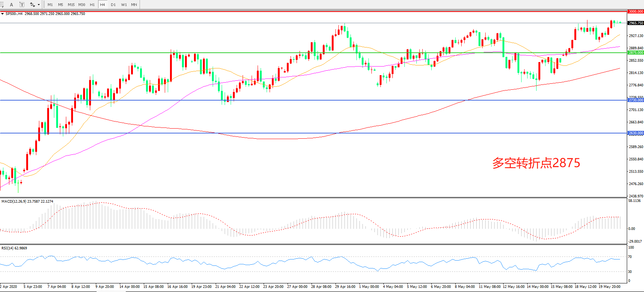Select the MN monthly timeframe
The width and height of the screenshot is (644, 292).
coord(134,5)
